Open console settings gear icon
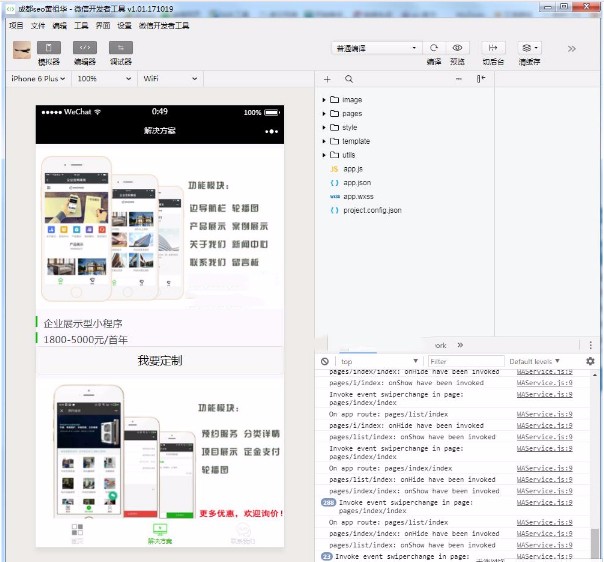This screenshot has width=604, height=562. point(590,361)
